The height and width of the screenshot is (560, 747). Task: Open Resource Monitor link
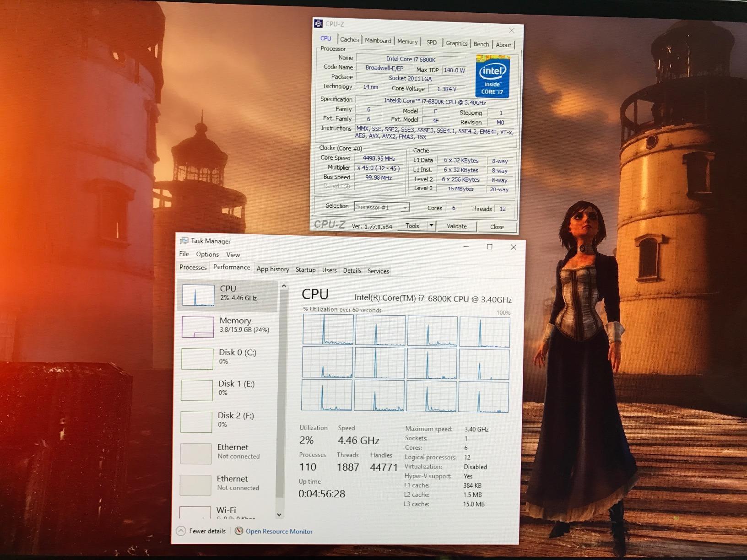279,531
